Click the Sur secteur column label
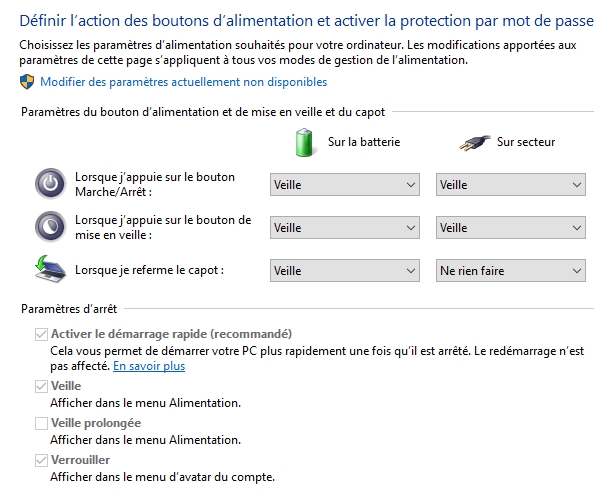The width and height of the screenshot is (616, 499). pyautogui.click(x=526, y=142)
